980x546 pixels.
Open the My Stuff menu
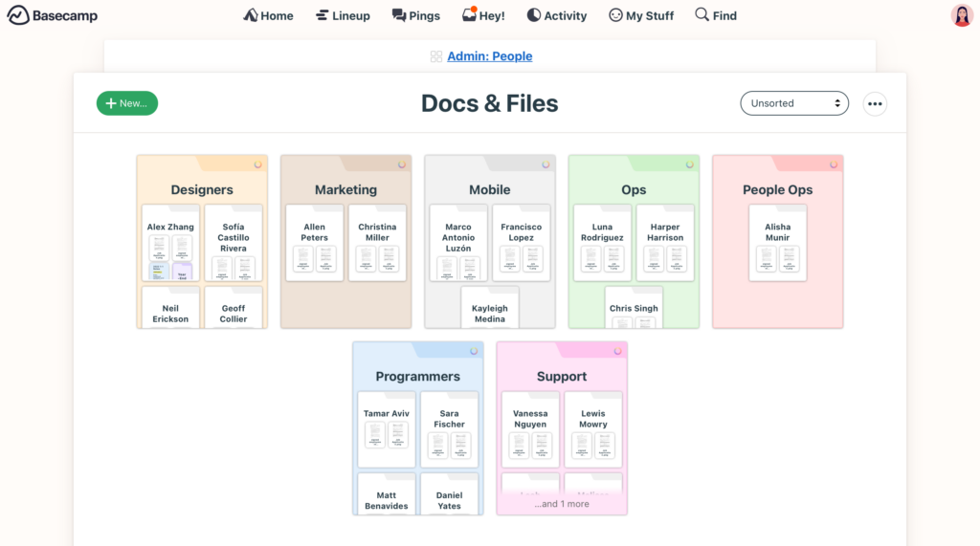(641, 15)
